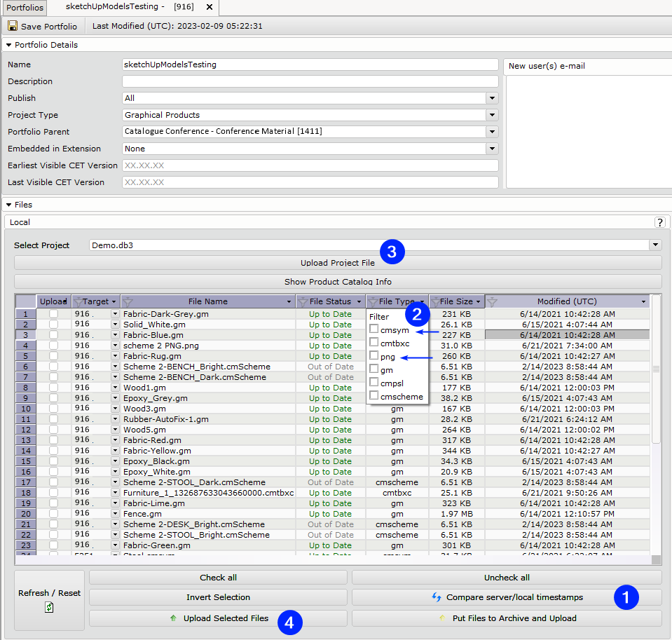Viewport: 672px width, 640px height.
Task: Enable the png filter checkbox
Action: click(x=373, y=355)
